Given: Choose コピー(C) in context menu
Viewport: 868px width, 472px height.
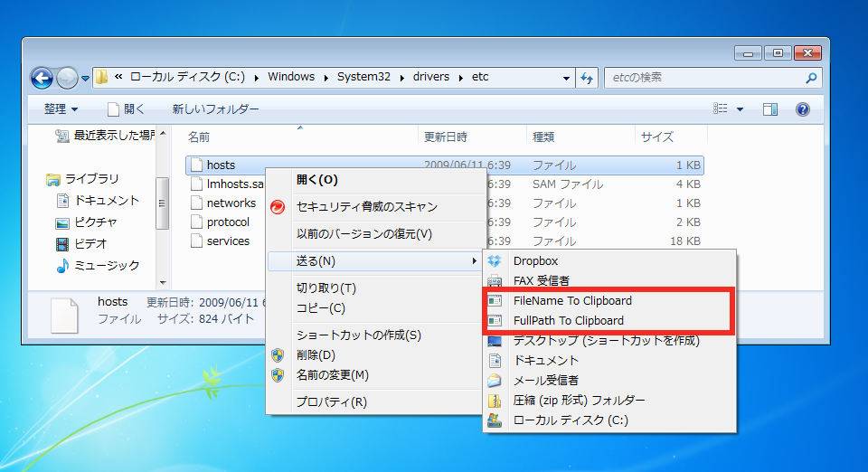Looking at the screenshot, I should 374,308.
